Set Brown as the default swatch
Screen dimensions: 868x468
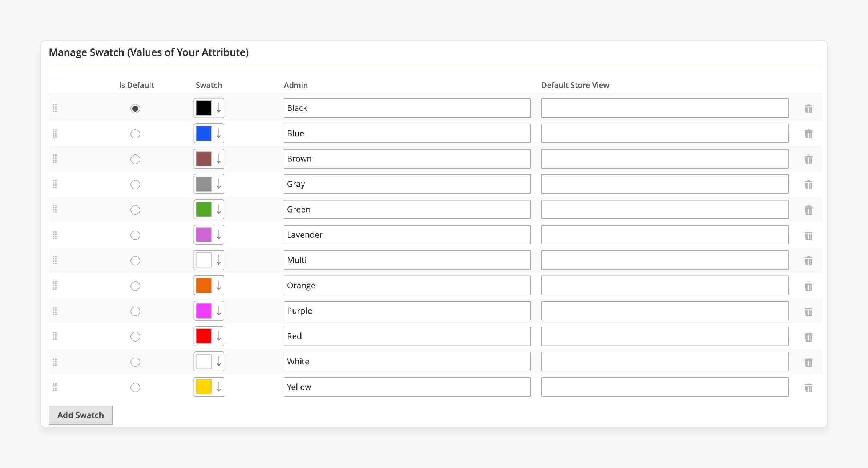click(x=135, y=159)
